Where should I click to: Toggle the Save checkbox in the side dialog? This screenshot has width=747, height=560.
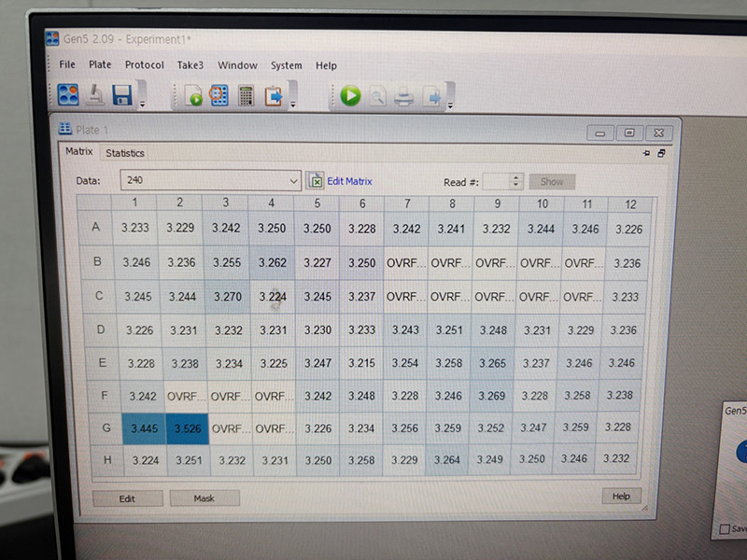[x=725, y=529]
